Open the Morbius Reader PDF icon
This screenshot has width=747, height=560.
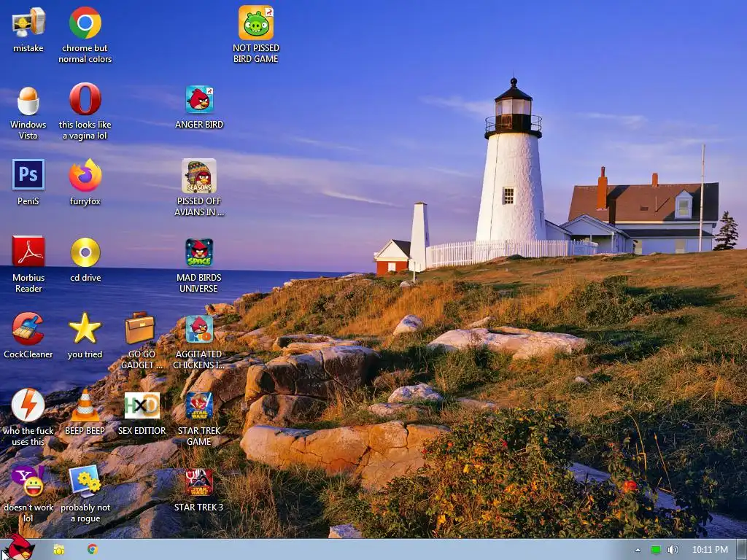[x=28, y=251]
